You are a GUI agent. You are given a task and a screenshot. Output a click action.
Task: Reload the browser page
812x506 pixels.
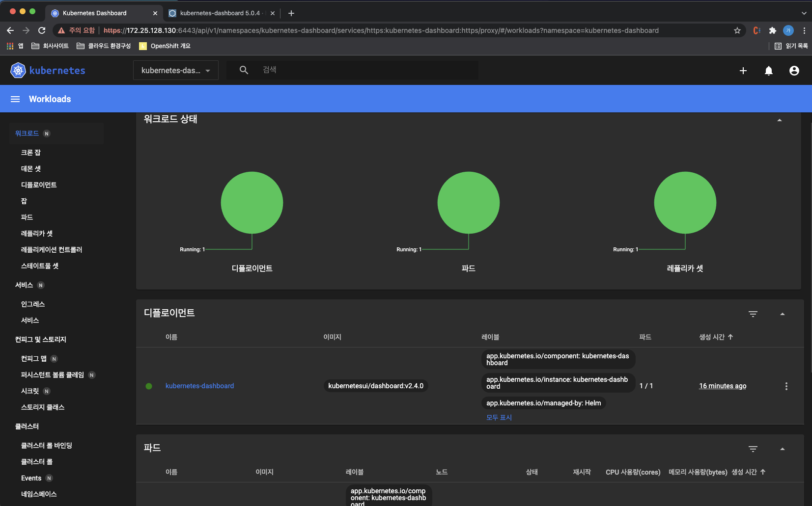pyautogui.click(x=42, y=30)
